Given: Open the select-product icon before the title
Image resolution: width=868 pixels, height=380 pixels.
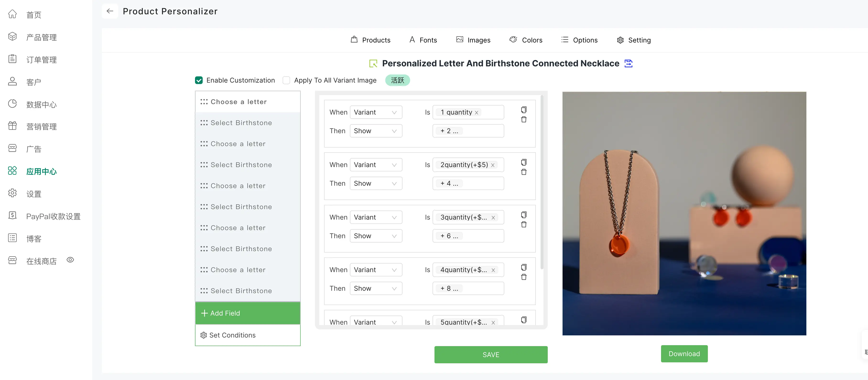Looking at the screenshot, I should tap(373, 63).
